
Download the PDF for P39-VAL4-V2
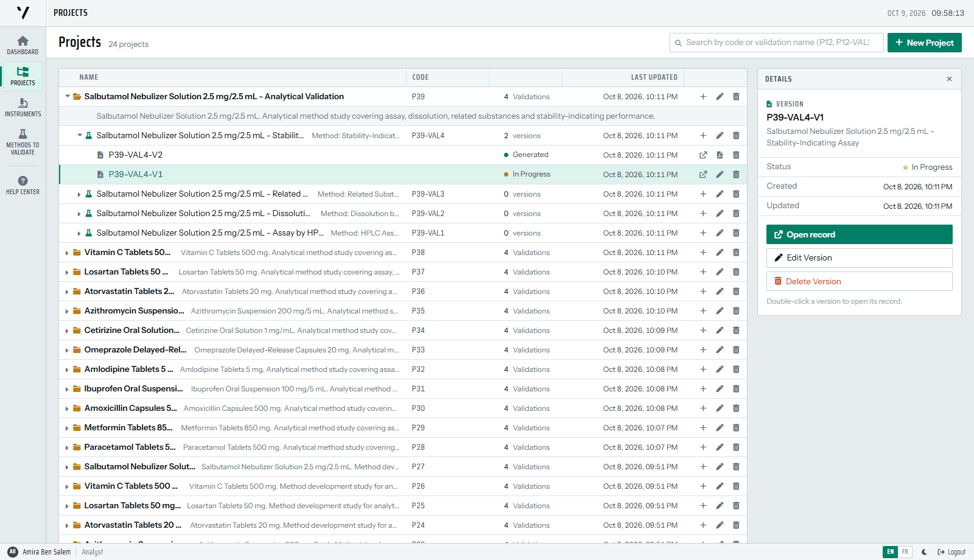tap(720, 155)
